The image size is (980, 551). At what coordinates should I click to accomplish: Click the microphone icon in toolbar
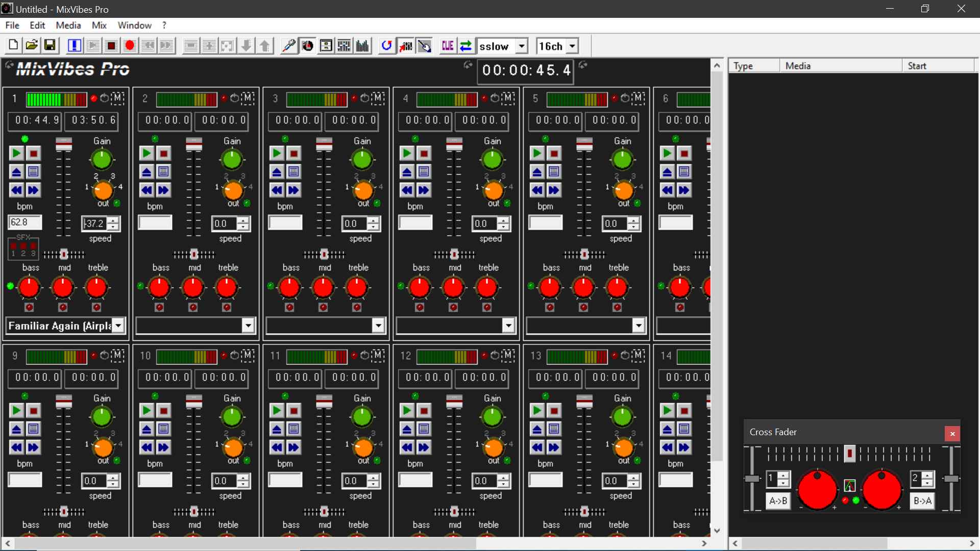(289, 46)
